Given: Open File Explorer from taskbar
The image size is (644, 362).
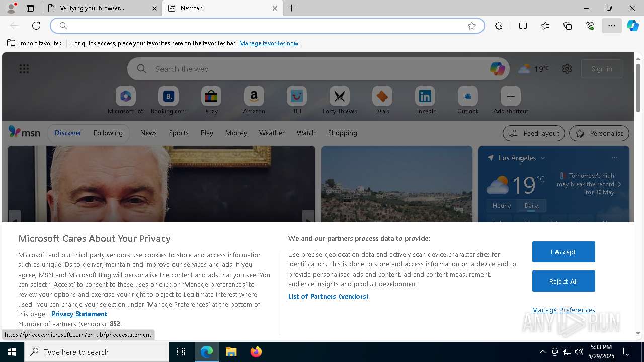Looking at the screenshot, I should point(231,352).
